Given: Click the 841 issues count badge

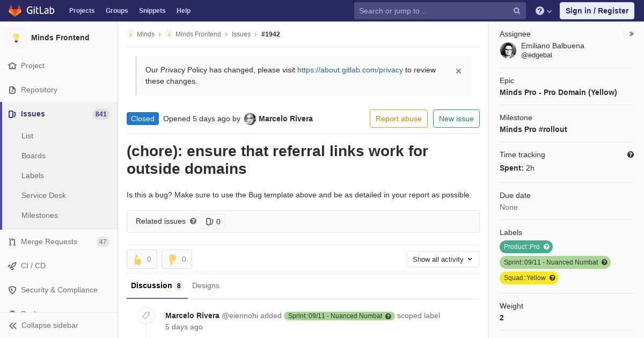Looking at the screenshot, I should tap(101, 114).
